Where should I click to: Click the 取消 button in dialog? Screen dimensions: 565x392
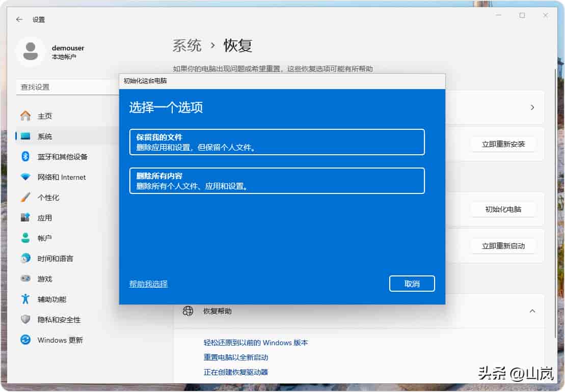point(412,284)
